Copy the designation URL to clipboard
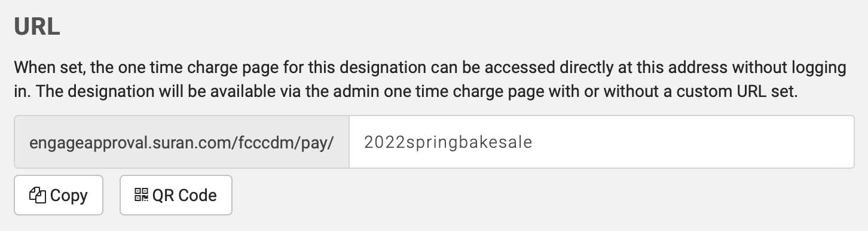Image resolution: width=868 pixels, height=231 pixels. (x=59, y=195)
